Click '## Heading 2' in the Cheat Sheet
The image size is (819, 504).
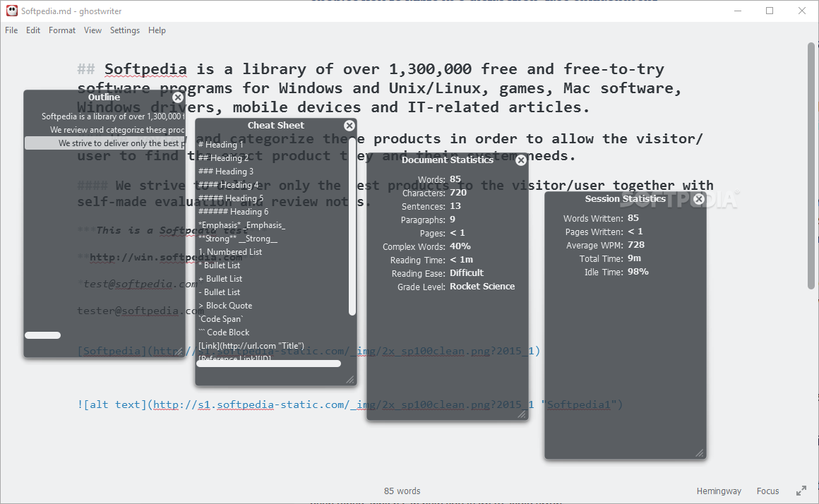pyautogui.click(x=224, y=157)
